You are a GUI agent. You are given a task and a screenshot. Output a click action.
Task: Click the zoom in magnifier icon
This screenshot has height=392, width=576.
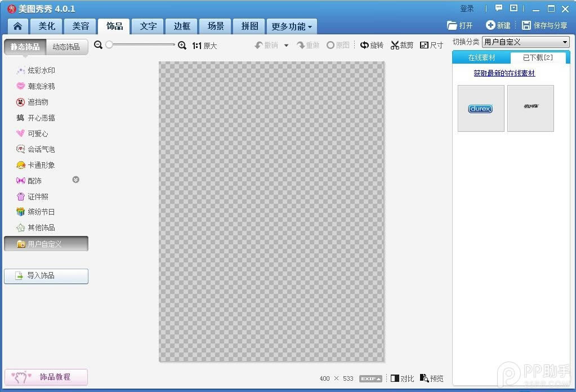[x=182, y=45]
